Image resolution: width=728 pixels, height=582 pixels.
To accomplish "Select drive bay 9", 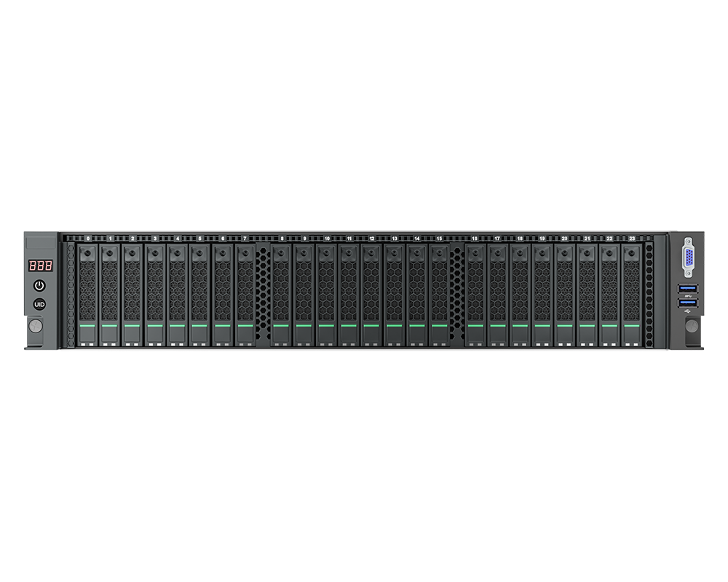I will click(304, 295).
